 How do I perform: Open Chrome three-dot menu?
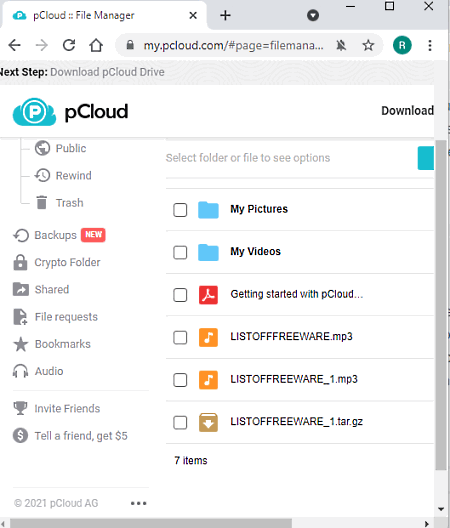pos(430,45)
